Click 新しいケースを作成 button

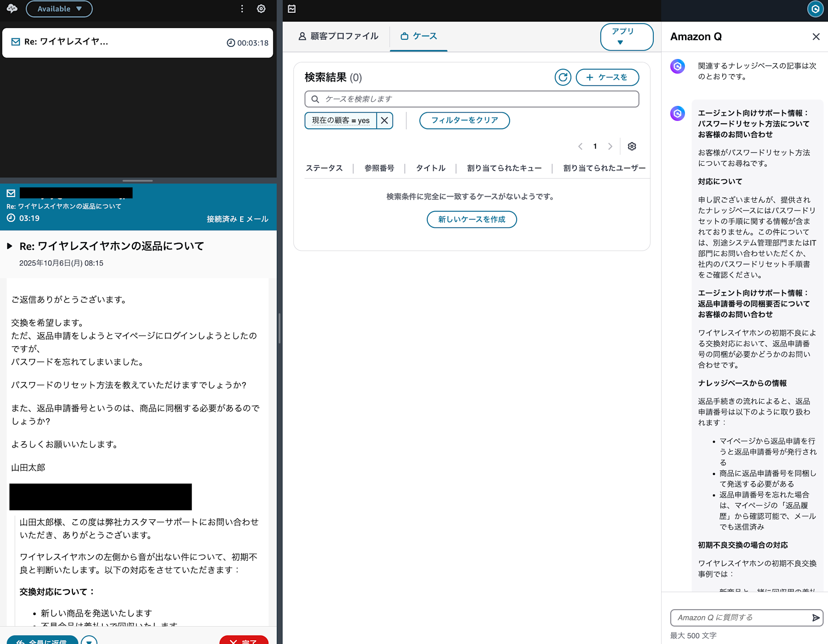point(472,219)
